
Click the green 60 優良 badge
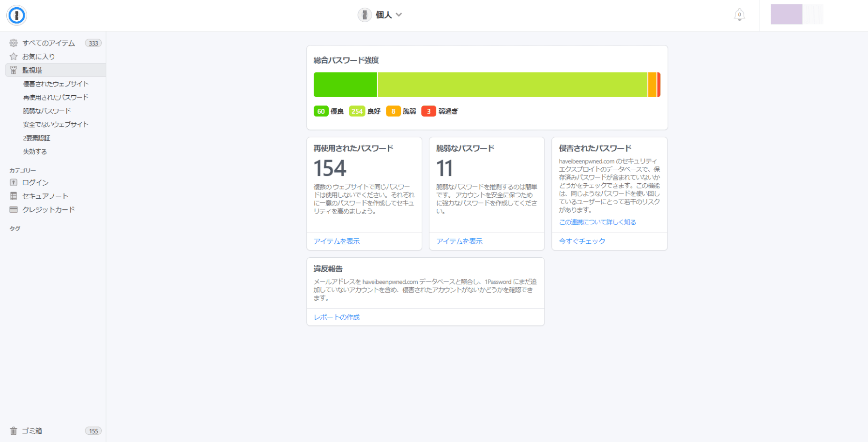tap(321, 111)
